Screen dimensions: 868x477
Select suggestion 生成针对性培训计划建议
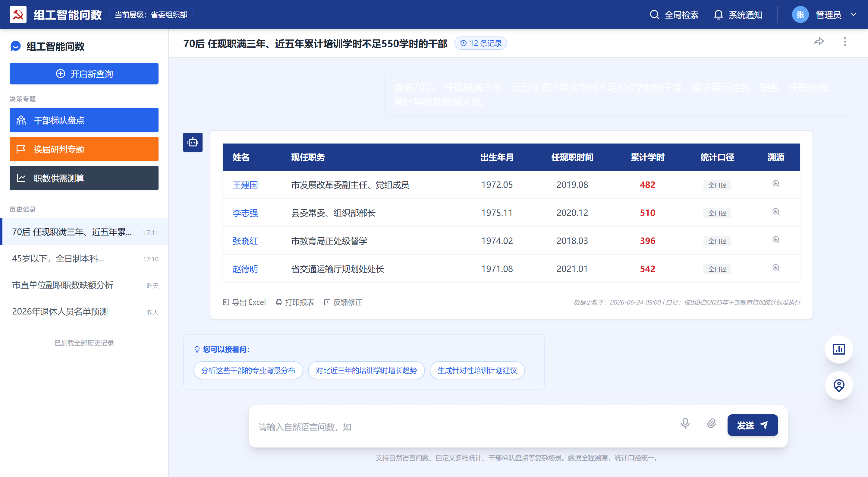click(x=477, y=370)
